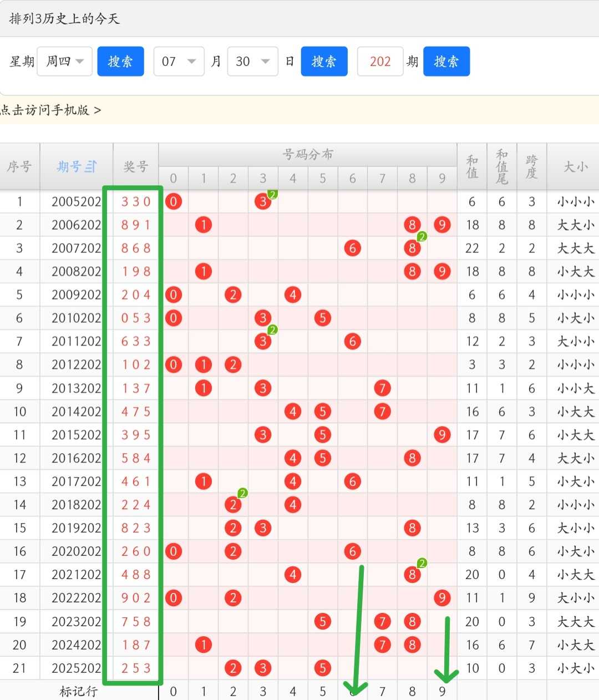Click red ball 5 in row 2023202

pos(323,621)
